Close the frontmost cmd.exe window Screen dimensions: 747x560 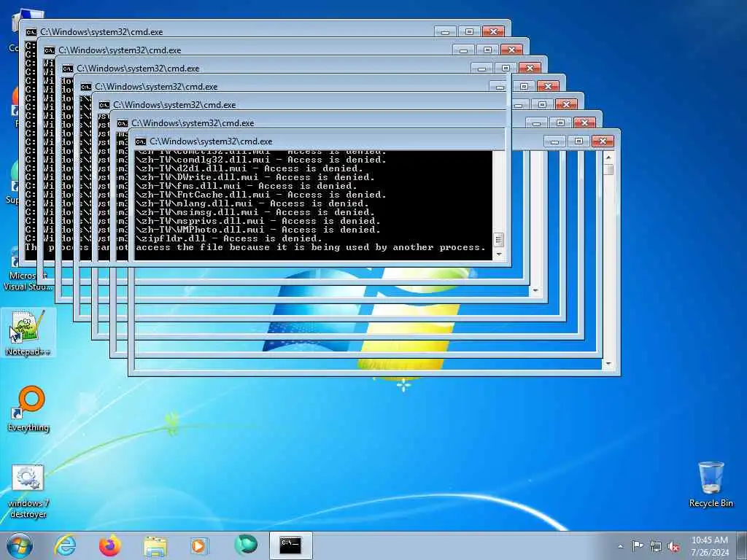[x=603, y=141]
